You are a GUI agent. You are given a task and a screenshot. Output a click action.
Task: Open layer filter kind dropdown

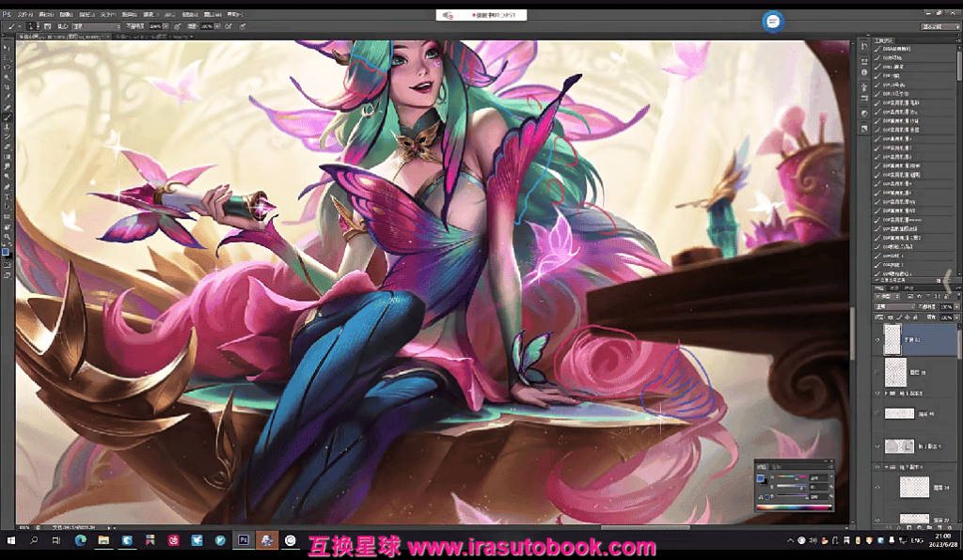click(x=887, y=296)
